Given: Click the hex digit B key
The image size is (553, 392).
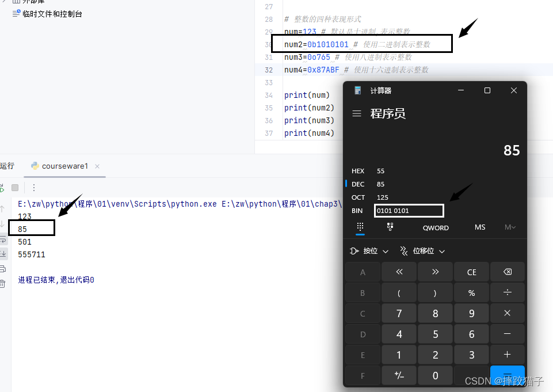Looking at the screenshot, I should [363, 293].
